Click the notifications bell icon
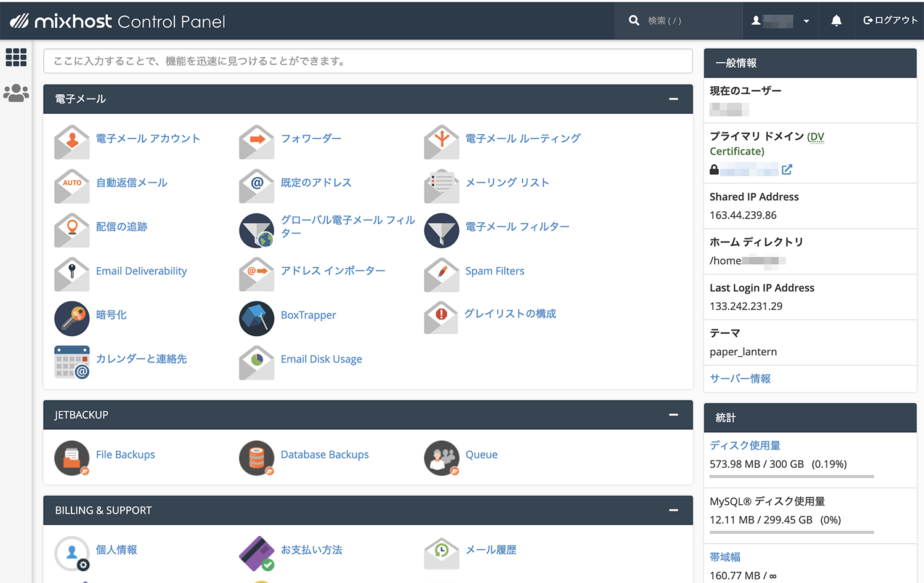This screenshot has width=924, height=583. click(x=836, y=21)
